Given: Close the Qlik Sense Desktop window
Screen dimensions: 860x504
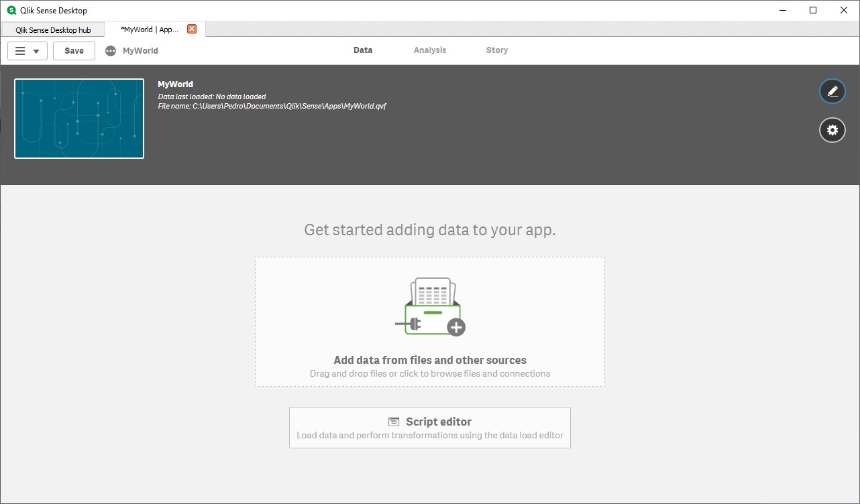Looking at the screenshot, I should tap(844, 10).
